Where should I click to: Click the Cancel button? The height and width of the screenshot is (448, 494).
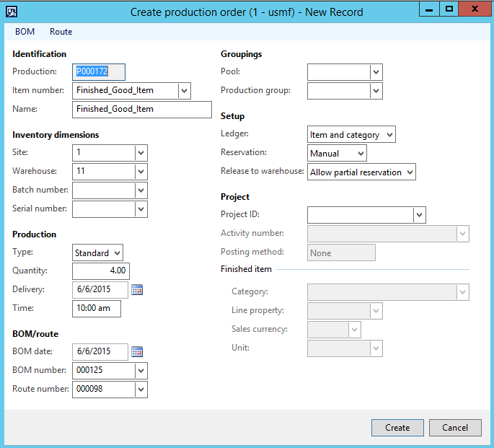(x=455, y=428)
